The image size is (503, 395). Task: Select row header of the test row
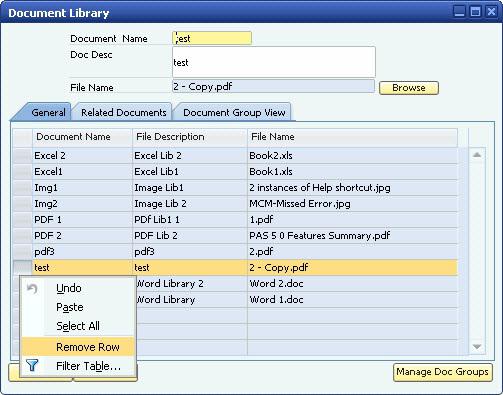click(23, 267)
